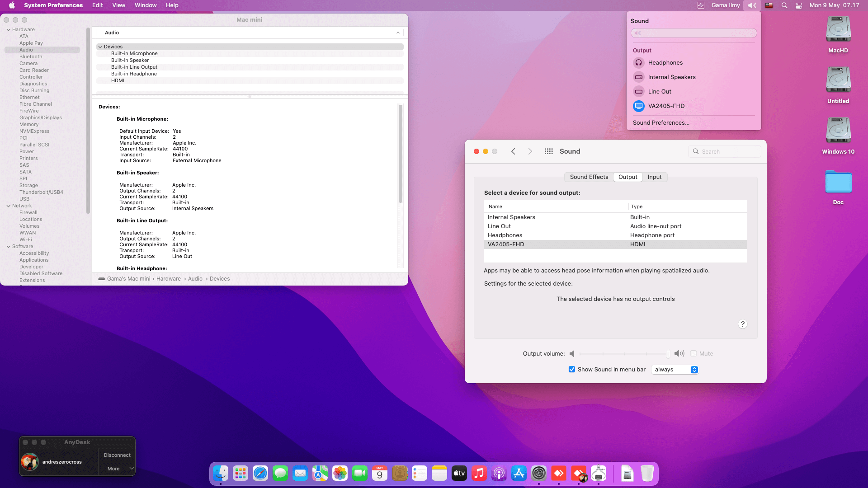Image resolution: width=868 pixels, height=488 pixels.
Task: Launch FaceTime from the Dock
Action: coord(360,473)
